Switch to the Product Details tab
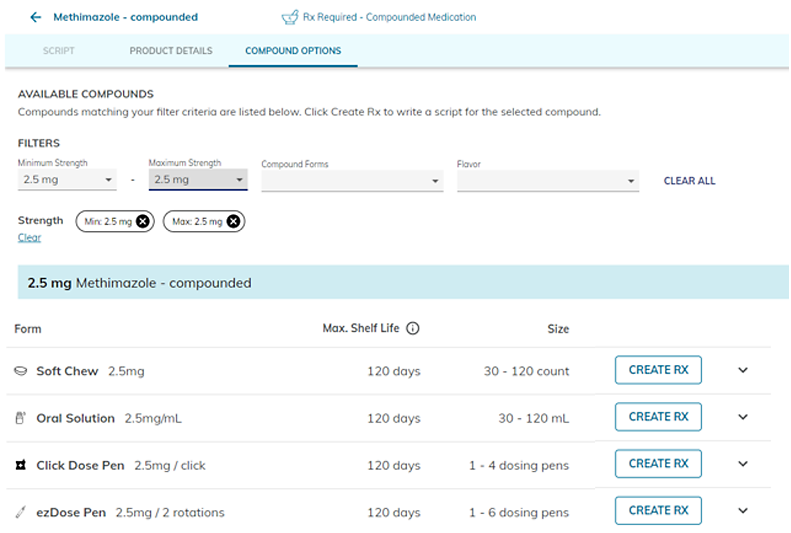791x533 pixels. [171, 51]
